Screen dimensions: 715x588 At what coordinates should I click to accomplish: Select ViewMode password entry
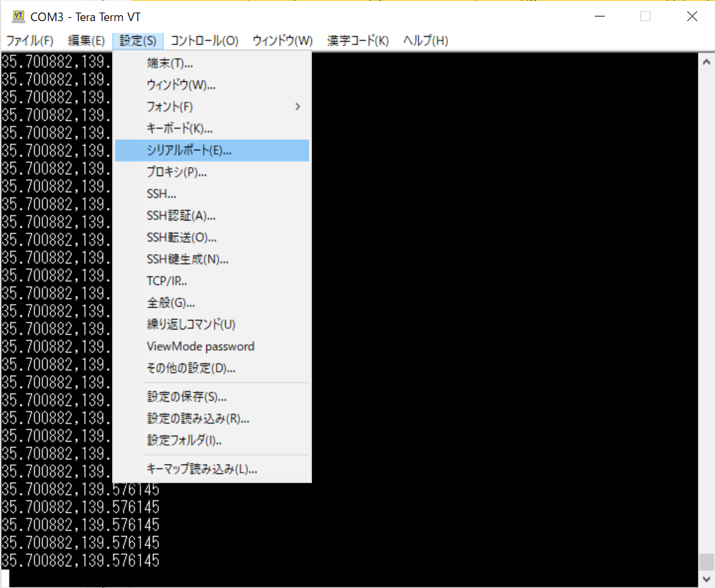coord(201,346)
